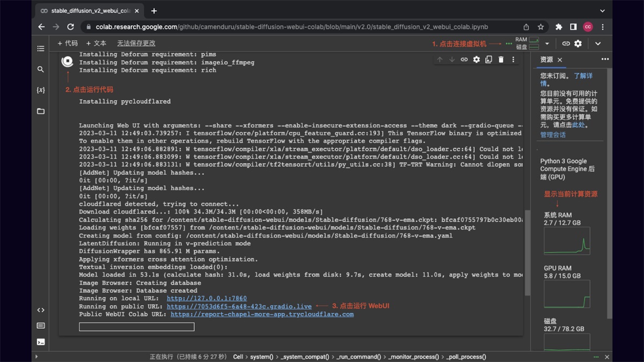Open notebook settings gear in top bar
This screenshot has width=644, height=362.
[x=578, y=43]
